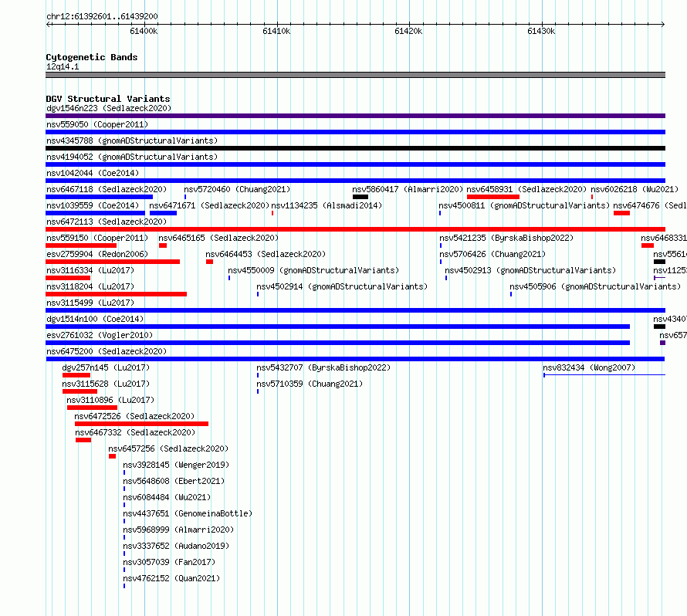Open nsv5648608 (Ebert2021) label
The width and height of the screenshot is (687, 616).
tap(174, 481)
